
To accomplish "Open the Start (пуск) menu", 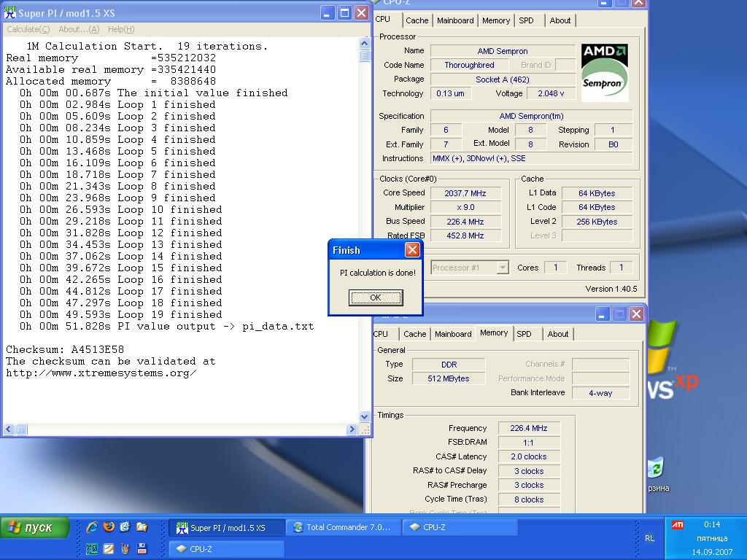I will click(x=34, y=528).
